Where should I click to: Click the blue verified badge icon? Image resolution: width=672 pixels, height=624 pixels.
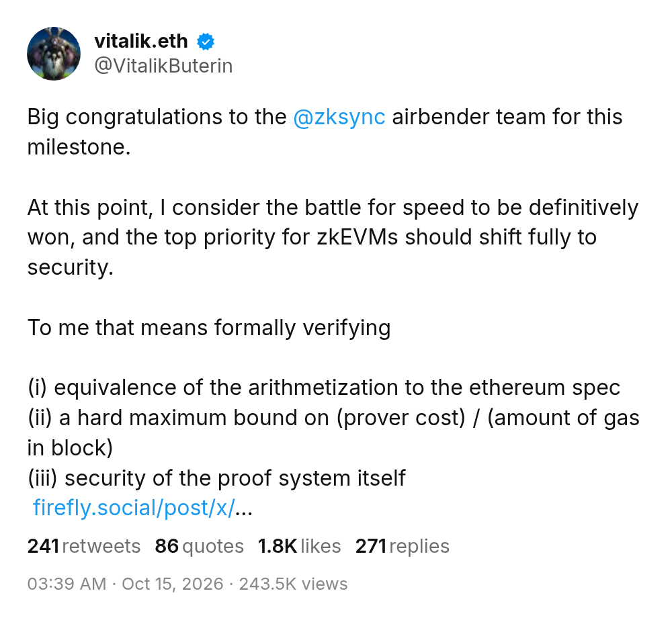(206, 42)
